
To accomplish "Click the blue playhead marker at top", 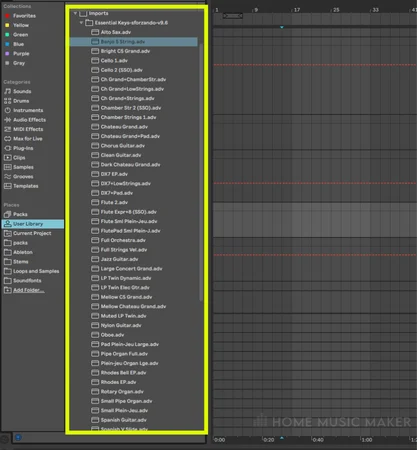I will coord(282,27).
